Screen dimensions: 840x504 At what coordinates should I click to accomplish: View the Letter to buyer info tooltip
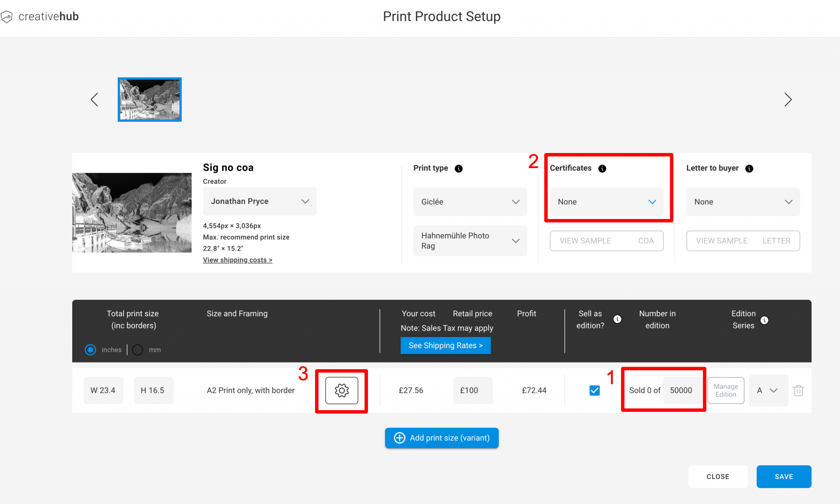point(749,168)
